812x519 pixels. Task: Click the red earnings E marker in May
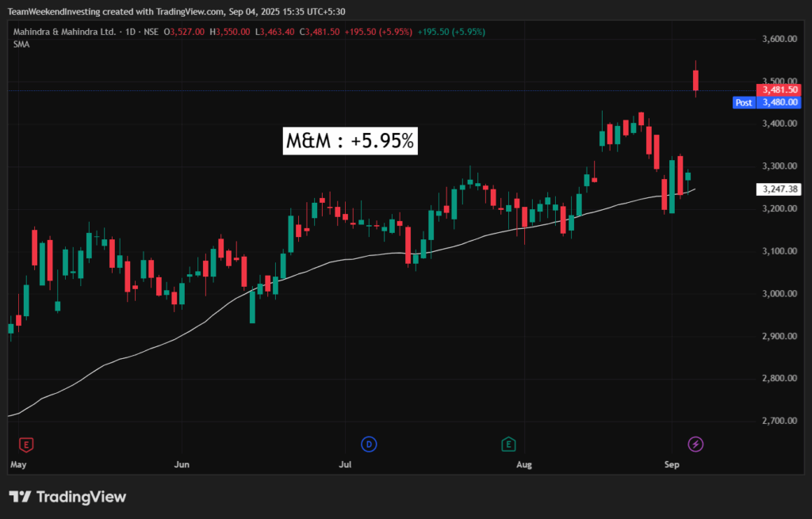(x=26, y=445)
